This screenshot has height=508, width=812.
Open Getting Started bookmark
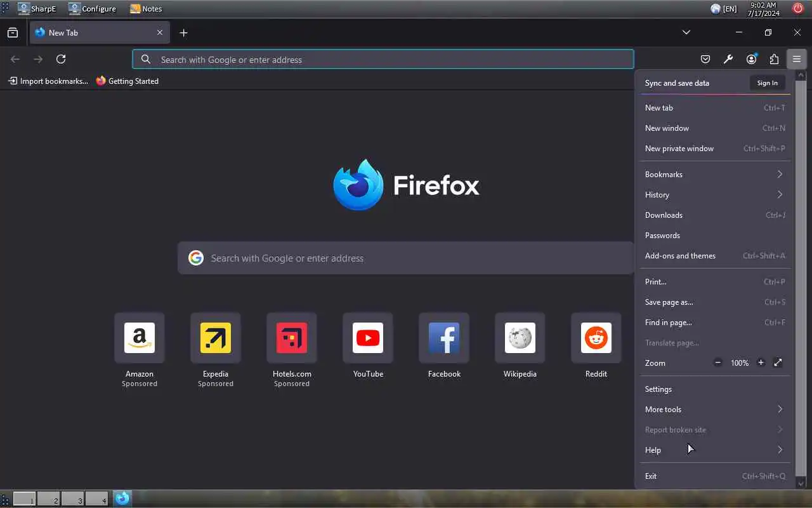(128, 81)
